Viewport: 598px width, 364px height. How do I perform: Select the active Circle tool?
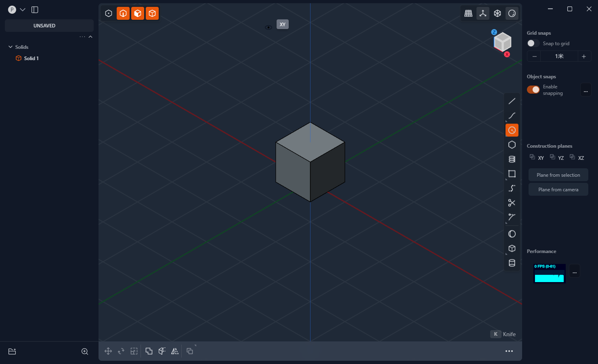click(512, 130)
